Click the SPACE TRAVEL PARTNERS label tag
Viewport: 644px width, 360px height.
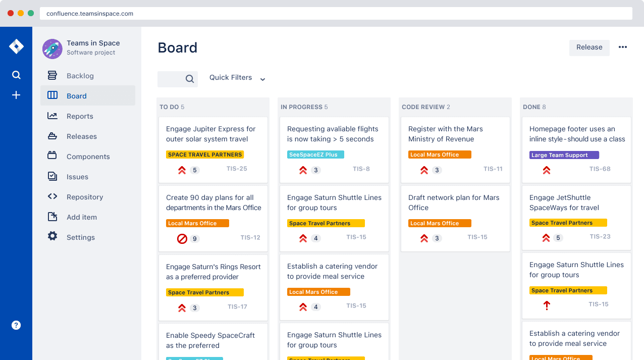coord(204,154)
